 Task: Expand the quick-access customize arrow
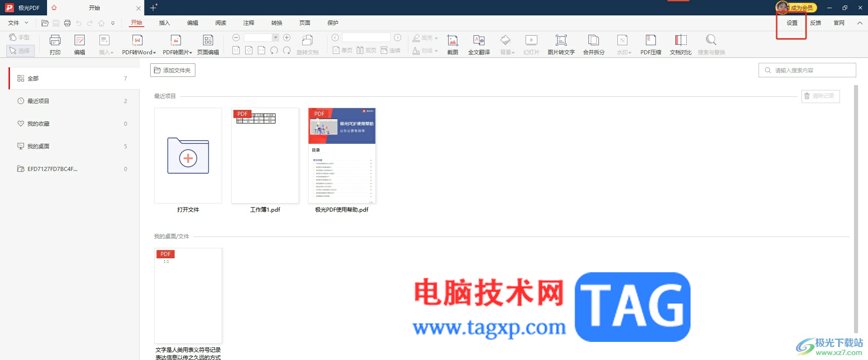[x=113, y=23]
